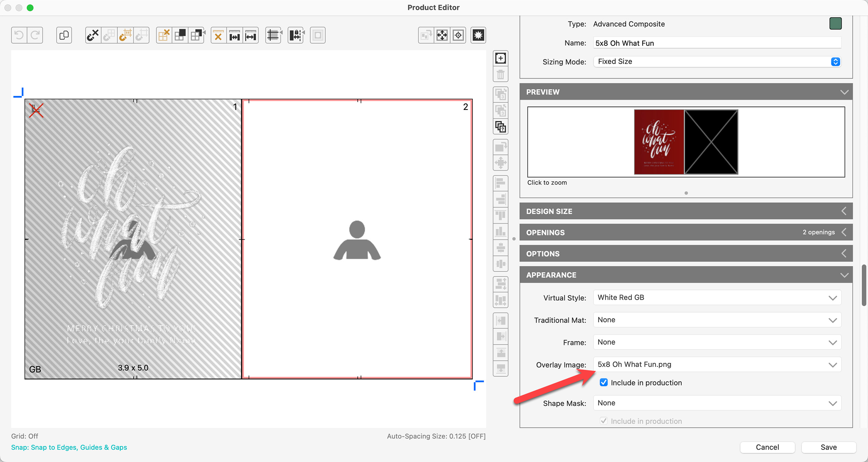Expand the OPENINGS section header
This screenshot has width=868, height=462.
(x=686, y=233)
